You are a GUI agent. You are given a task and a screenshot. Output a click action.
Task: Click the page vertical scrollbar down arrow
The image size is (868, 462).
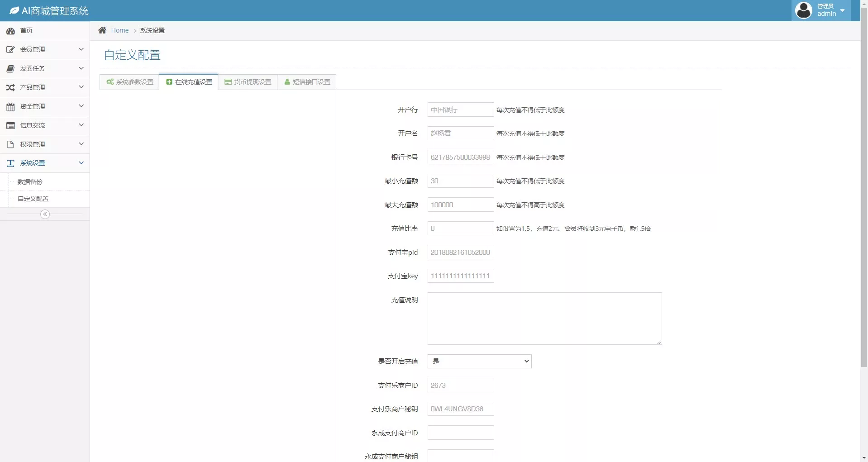pos(864,458)
